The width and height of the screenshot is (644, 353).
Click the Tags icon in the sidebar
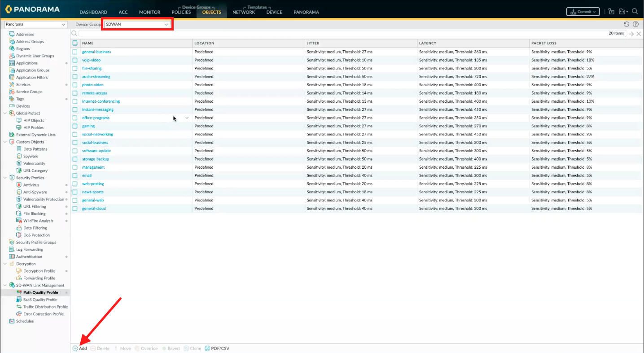(x=12, y=99)
